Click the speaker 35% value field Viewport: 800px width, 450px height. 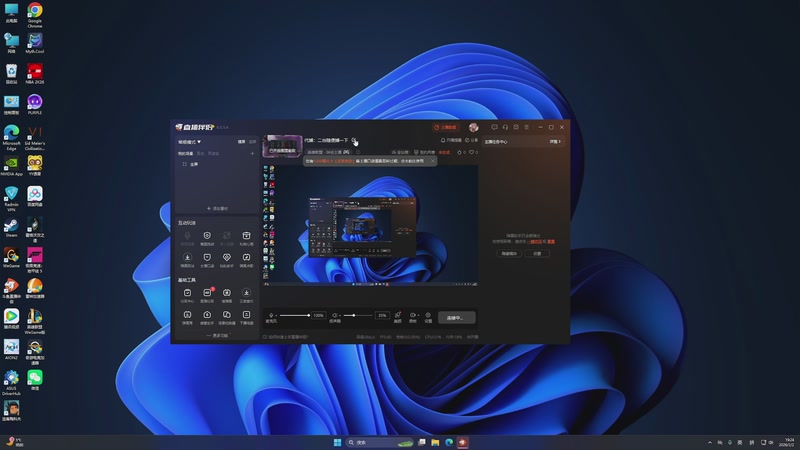coord(382,315)
